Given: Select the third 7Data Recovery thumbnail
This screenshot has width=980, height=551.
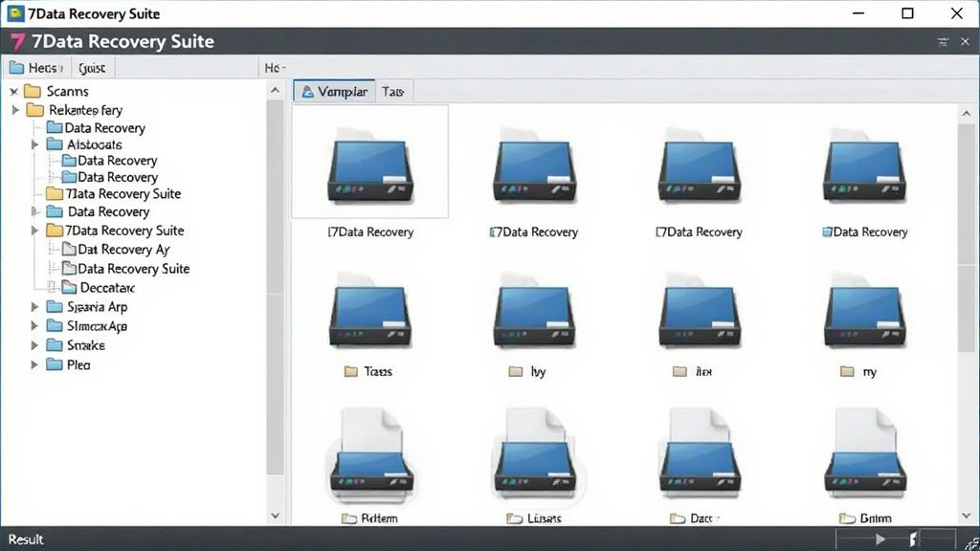Looking at the screenshot, I should click(700, 165).
